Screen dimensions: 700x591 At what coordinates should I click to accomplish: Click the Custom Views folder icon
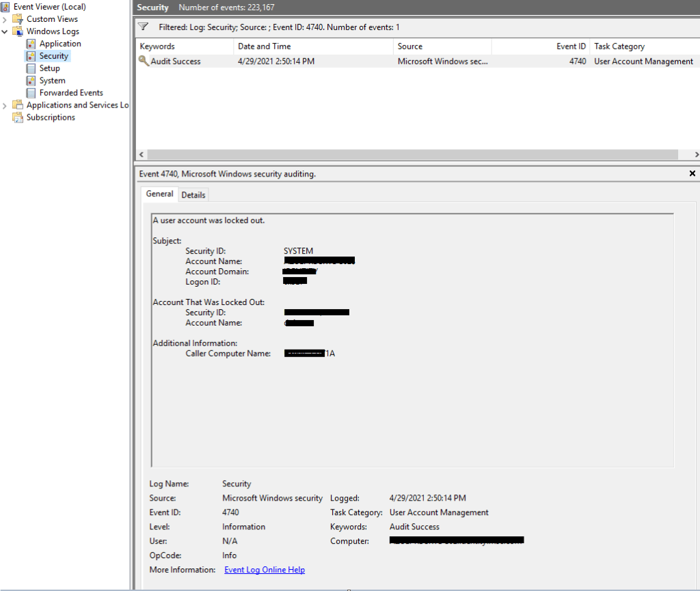tap(18, 19)
